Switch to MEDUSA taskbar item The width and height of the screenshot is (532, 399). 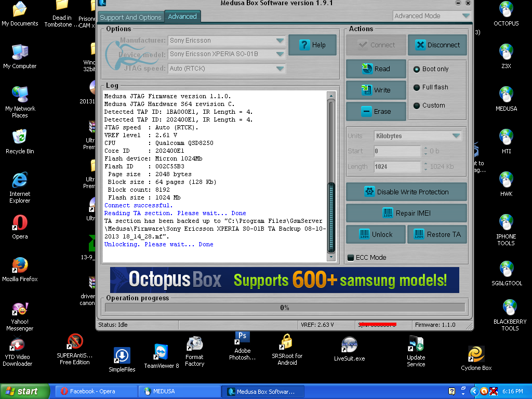179,391
